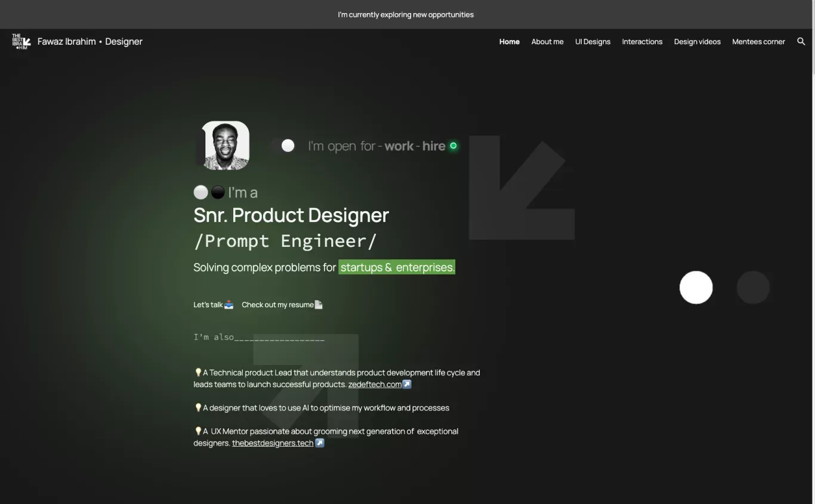This screenshot has width=815, height=504.
Task: Click the lightbulb before Technical product Lead
Action: pos(198,372)
